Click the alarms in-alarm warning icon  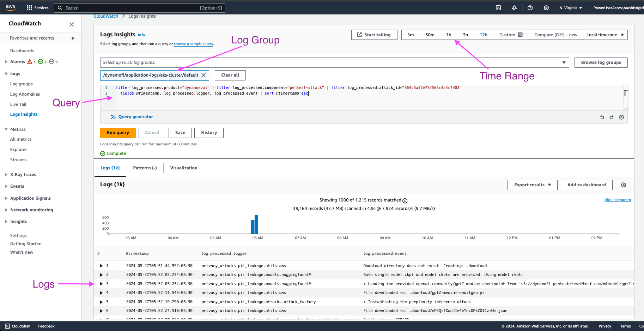pyautogui.click(x=30, y=61)
